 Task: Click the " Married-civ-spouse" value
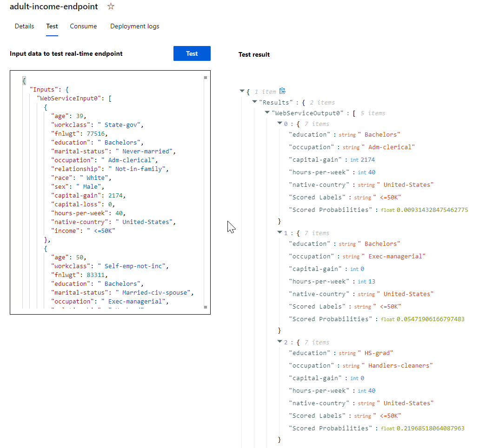[153, 293]
